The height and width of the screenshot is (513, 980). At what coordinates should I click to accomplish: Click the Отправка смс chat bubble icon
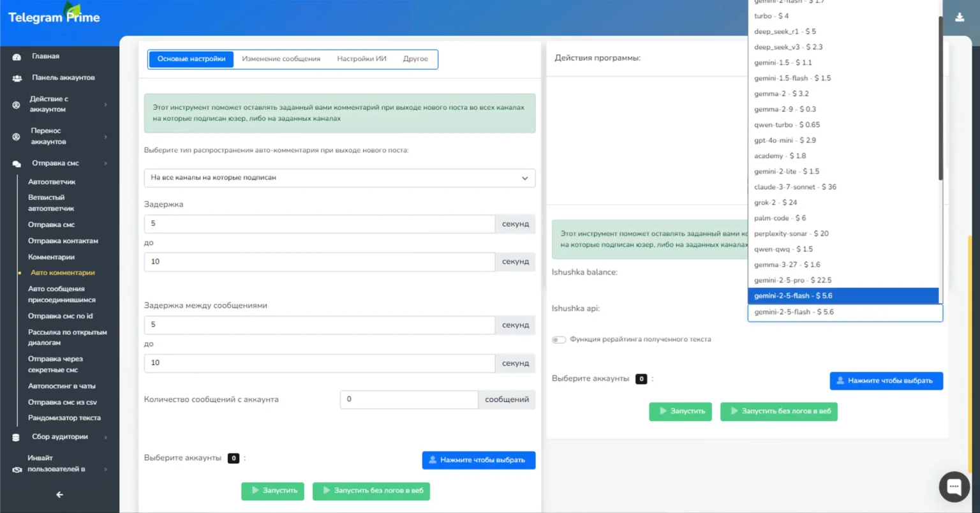click(15, 163)
